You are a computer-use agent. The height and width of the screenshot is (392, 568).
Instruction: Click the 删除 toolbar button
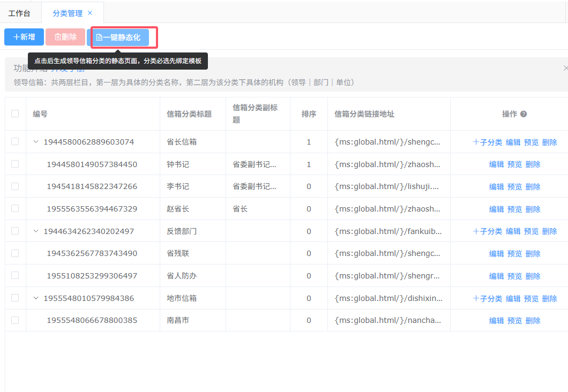coord(65,37)
